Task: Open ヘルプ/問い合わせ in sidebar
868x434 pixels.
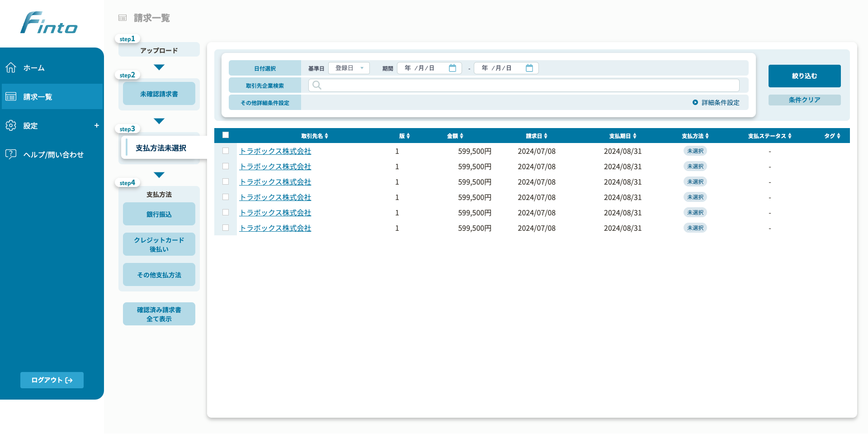Action: (x=53, y=155)
